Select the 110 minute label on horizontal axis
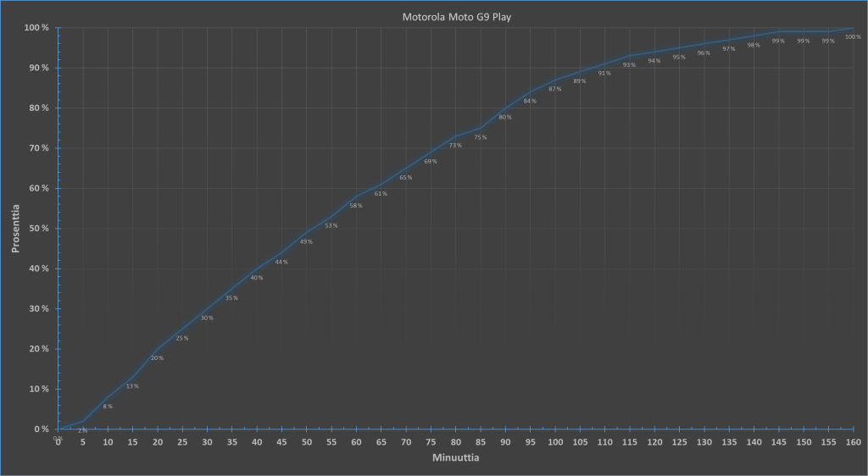The width and height of the screenshot is (868, 476). click(604, 442)
